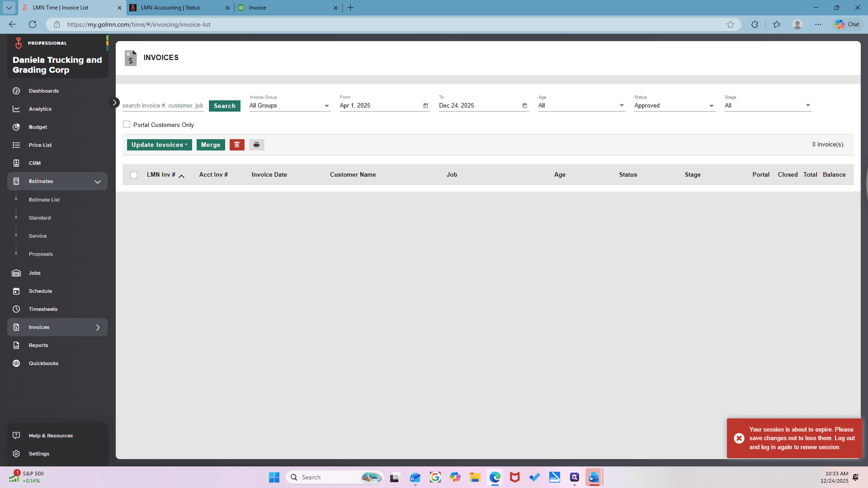Screen dimensions: 868x488
Task: Click the Search button
Action: click(225, 106)
